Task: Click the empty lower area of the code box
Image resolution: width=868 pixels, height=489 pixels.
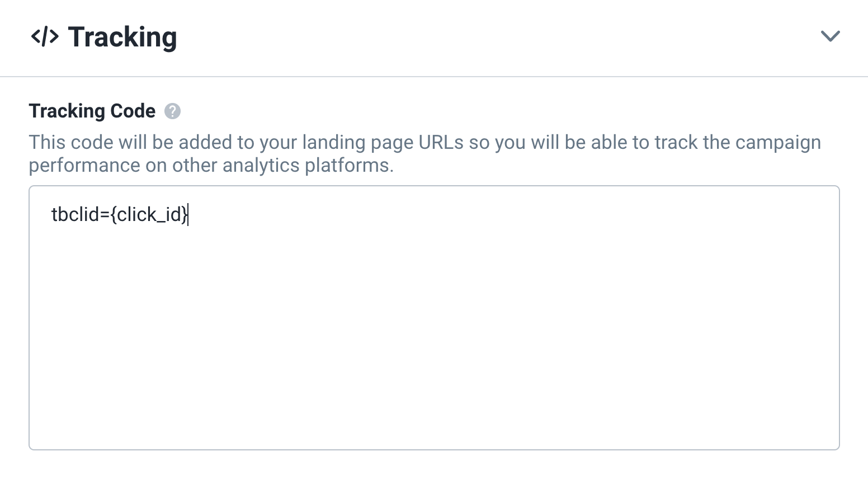Action: [434, 364]
